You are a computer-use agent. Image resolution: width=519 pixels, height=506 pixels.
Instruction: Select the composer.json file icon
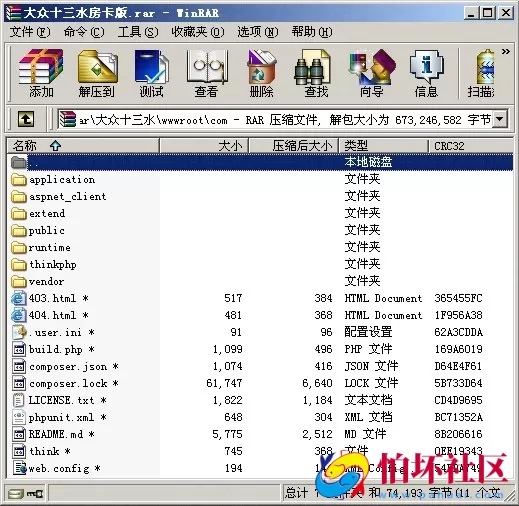[19, 366]
